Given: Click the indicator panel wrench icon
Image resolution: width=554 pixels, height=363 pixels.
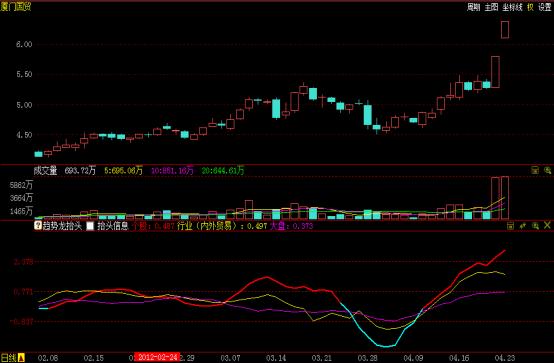Looking at the screenshot, I should [x=523, y=225].
